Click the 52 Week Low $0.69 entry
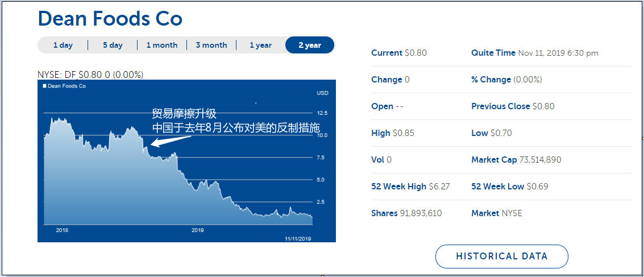644x277 pixels. tap(510, 187)
